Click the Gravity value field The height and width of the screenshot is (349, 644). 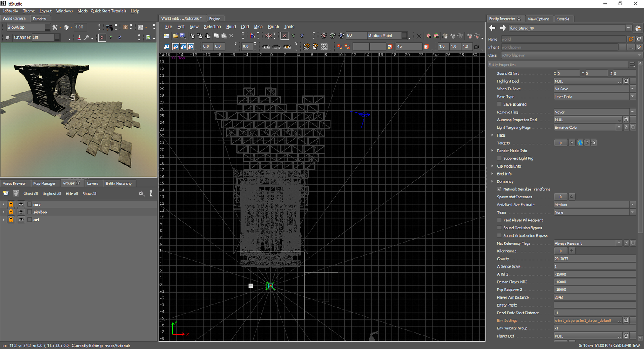pyautogui.click(x=594, y=259)
